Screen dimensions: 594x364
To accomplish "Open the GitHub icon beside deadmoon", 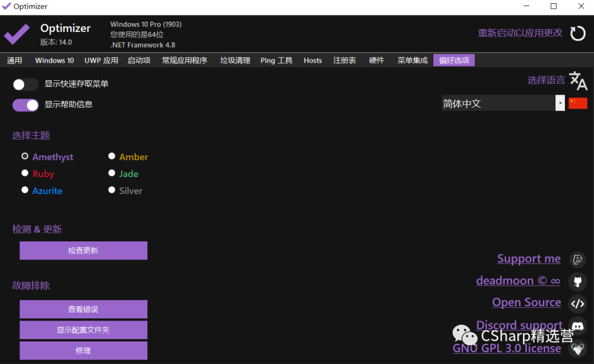I will point(577,282).
